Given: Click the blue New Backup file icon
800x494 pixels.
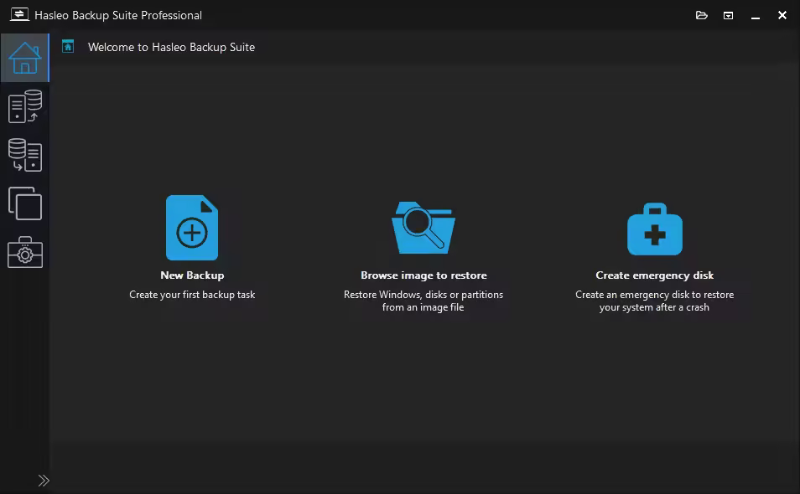Looking at the screenshot, I should click(x=192, y=228).
